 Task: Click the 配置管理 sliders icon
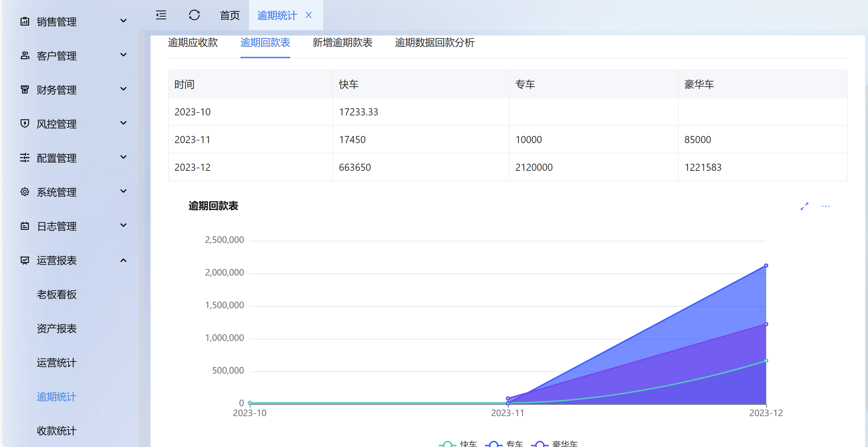(x=25, y=158)
